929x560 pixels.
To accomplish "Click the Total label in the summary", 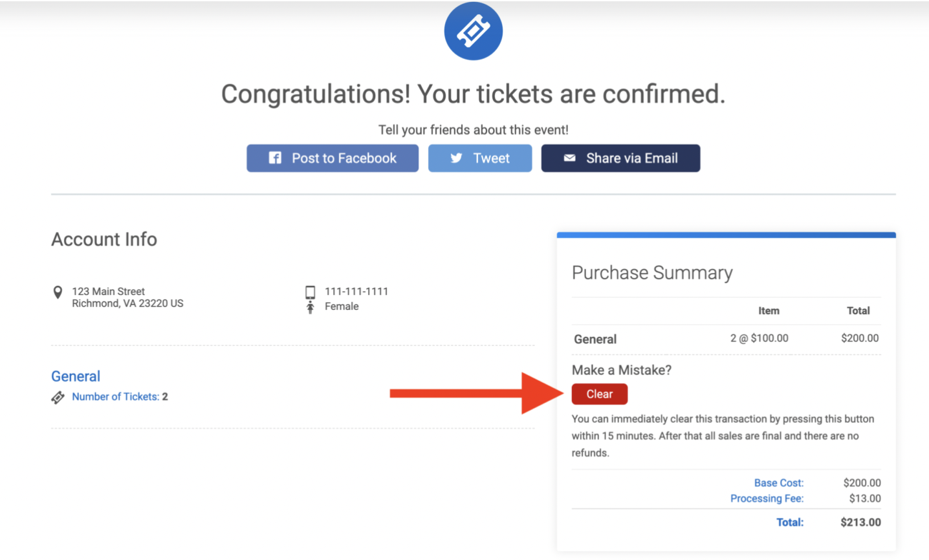I will [790, 522].
